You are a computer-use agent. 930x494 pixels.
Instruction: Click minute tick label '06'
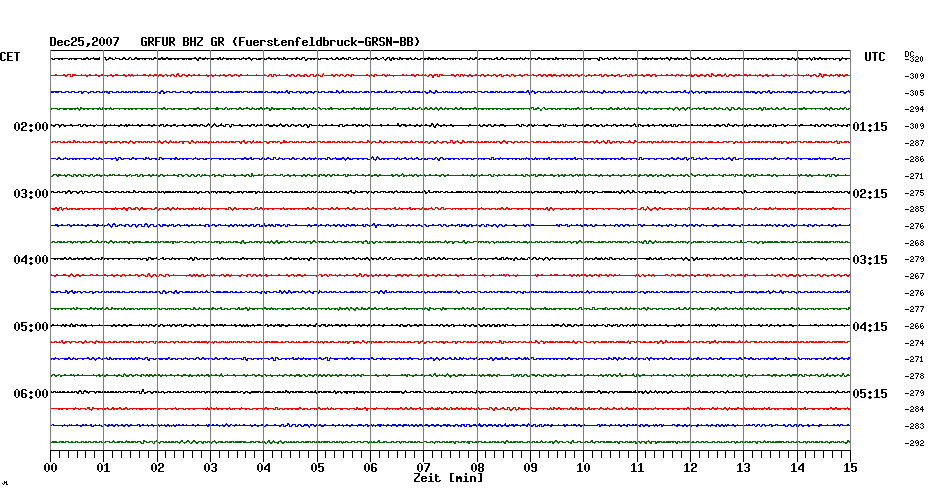[370, 468]
